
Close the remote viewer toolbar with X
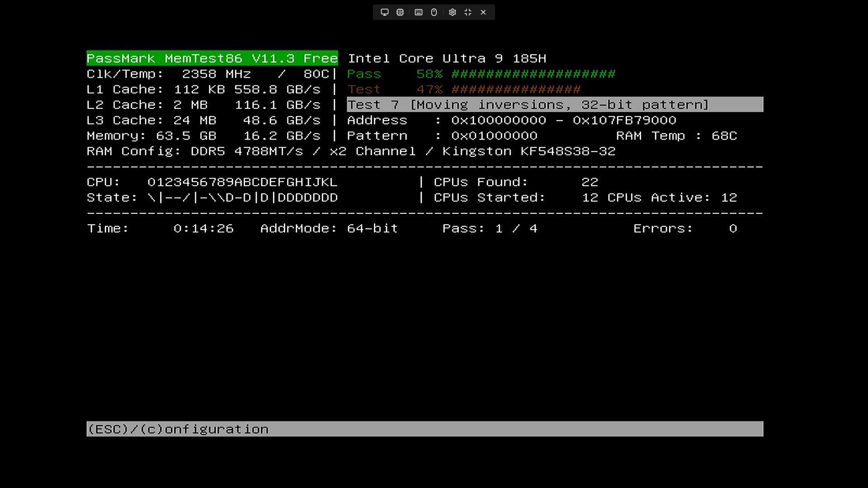[x=483, y=12]
